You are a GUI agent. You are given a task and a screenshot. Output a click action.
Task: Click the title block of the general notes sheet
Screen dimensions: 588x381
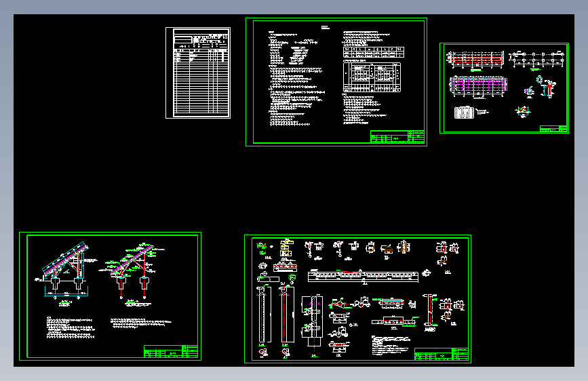397,137
